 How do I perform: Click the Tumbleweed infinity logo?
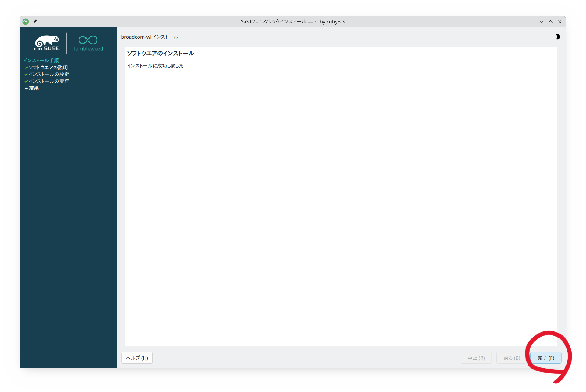click(88, 43)
